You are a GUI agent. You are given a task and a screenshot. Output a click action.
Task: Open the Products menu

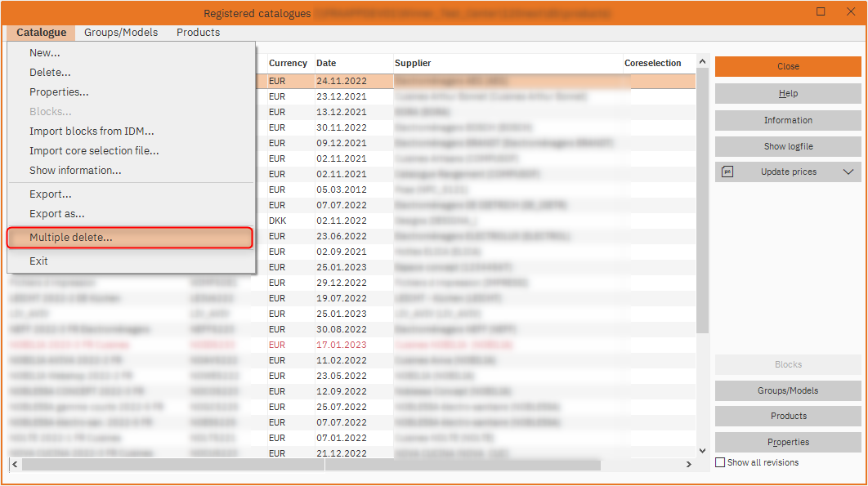[x=198, y=32]
